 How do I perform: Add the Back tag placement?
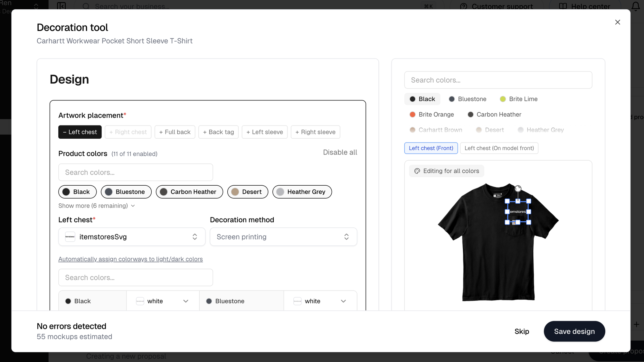[218, 132]
